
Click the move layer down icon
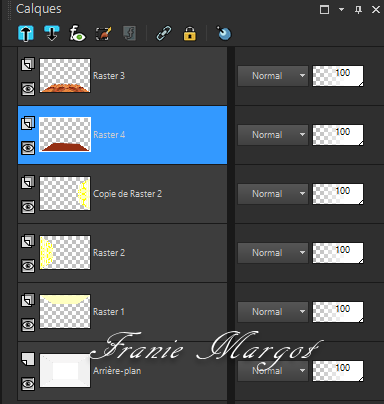52,33
